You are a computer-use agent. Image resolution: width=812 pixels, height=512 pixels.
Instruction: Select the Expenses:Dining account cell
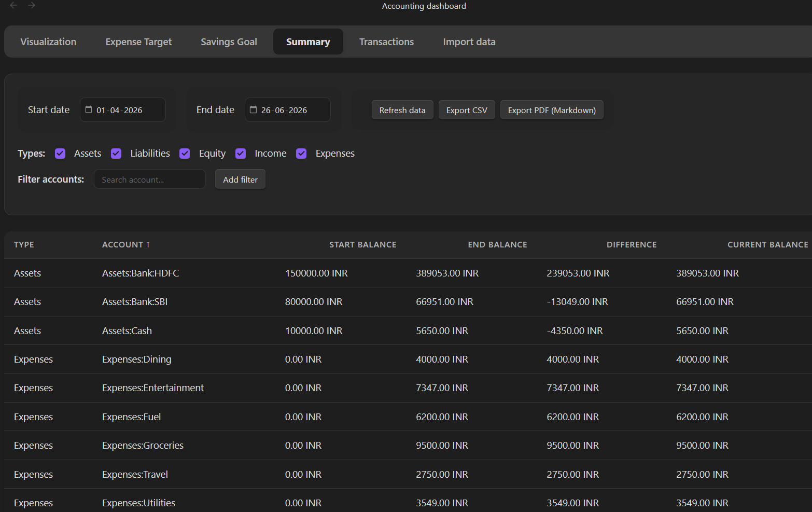136,359
